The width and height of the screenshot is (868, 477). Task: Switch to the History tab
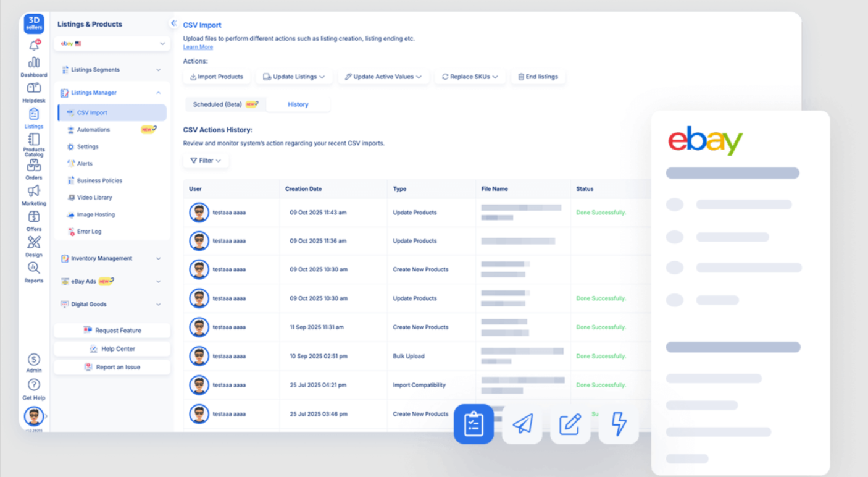[298, 104]
